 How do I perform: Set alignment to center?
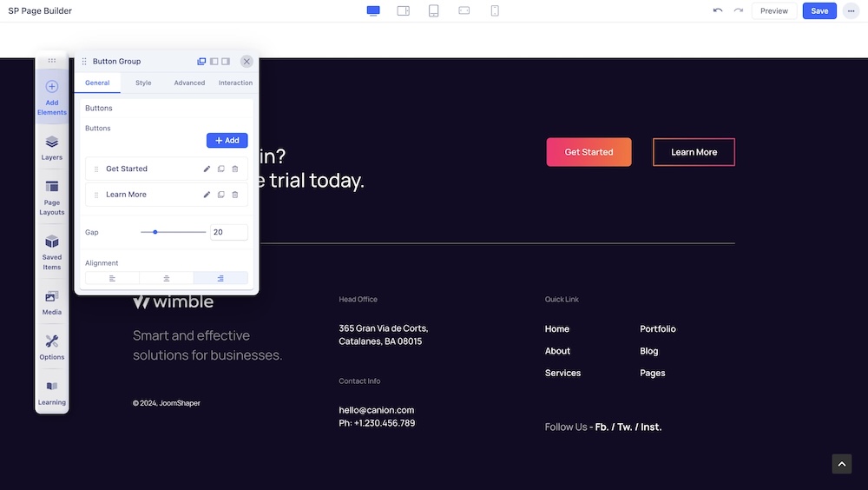pos(166,278)
